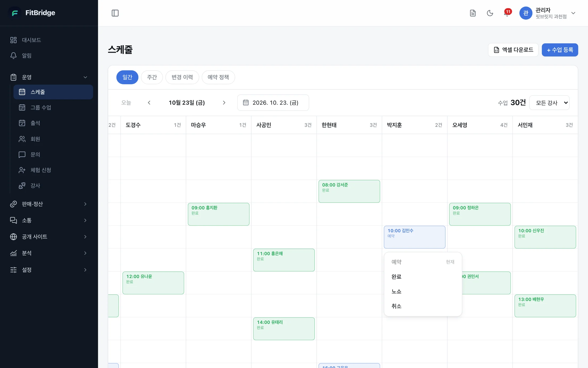Select 스케줄 in the sidebar

[53, 92]
